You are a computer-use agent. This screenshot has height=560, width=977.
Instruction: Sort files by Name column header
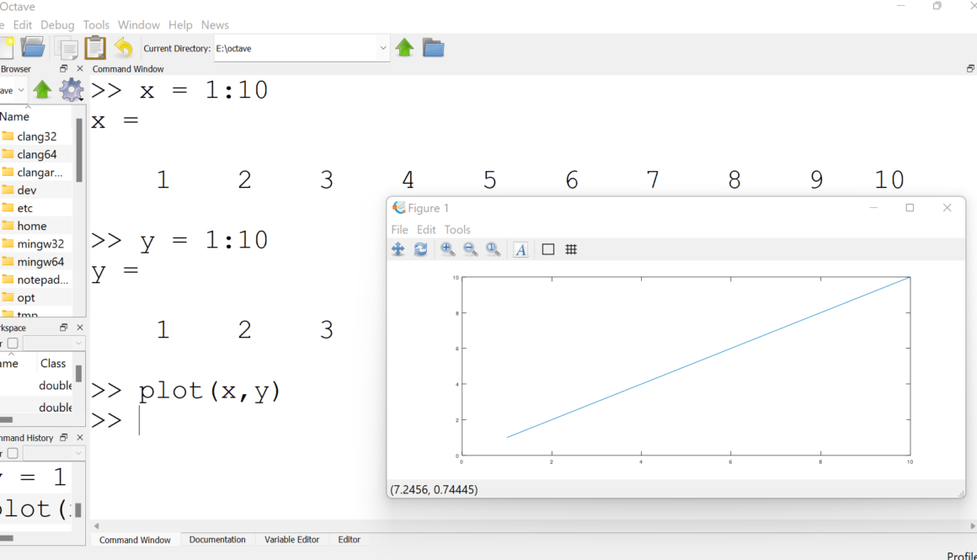tap(15, 116)
